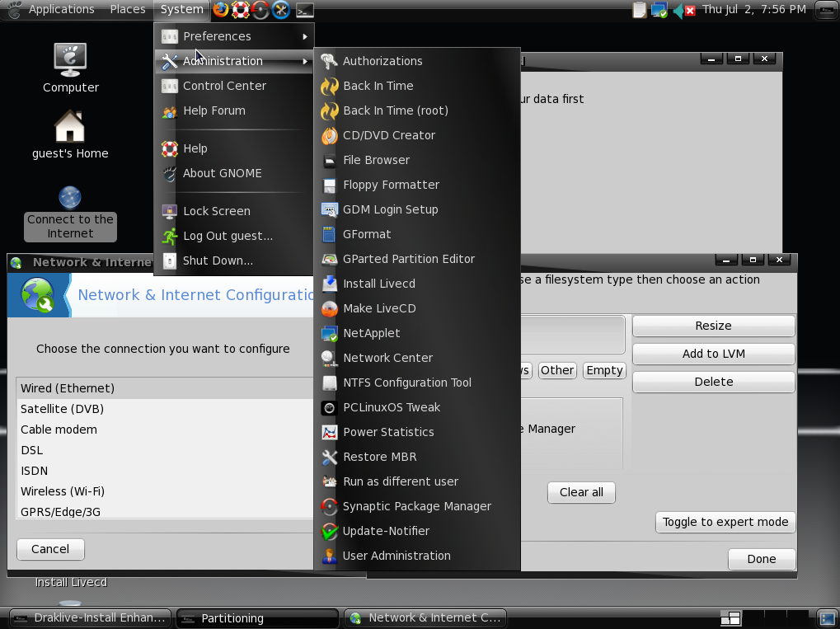
Task: Select Satellite (DVB) connection
Action: click(x=165, y=409)
